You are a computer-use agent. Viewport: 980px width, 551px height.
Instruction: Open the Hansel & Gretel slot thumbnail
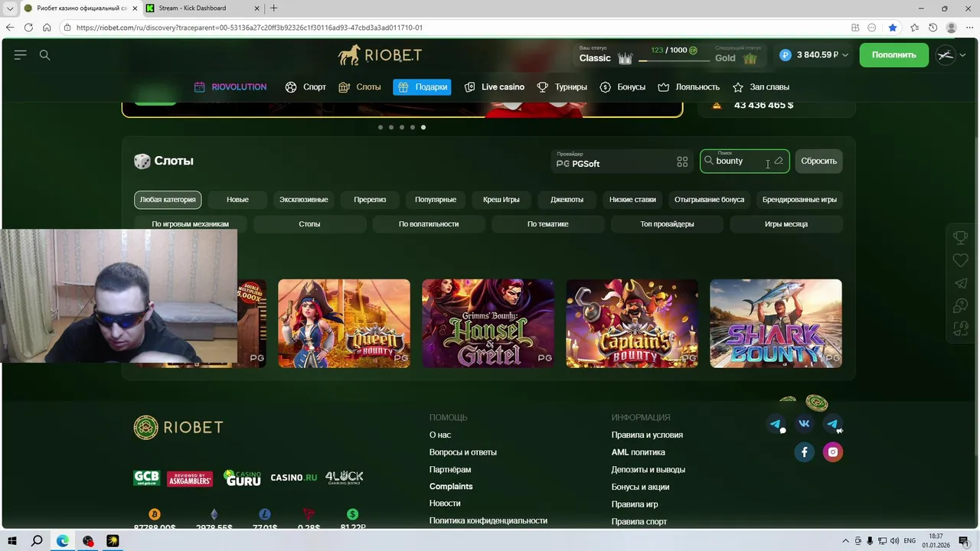(x=488, y=324)
